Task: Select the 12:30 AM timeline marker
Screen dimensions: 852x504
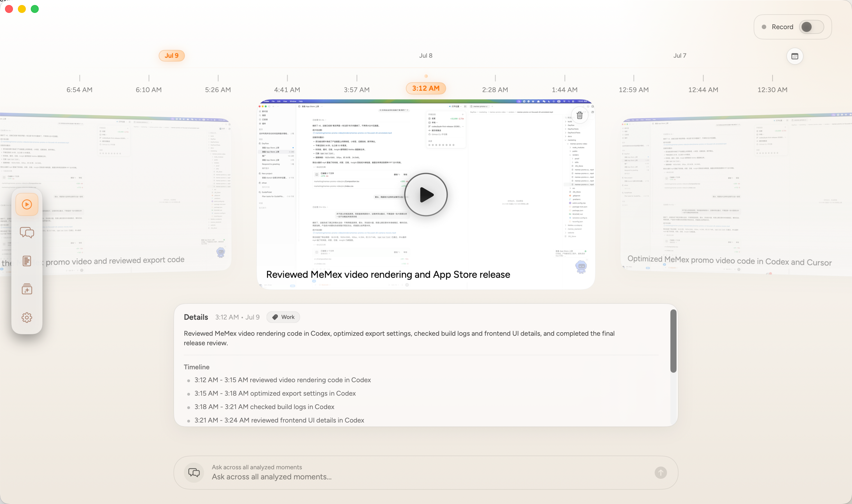Action: (x=772, y=90)
